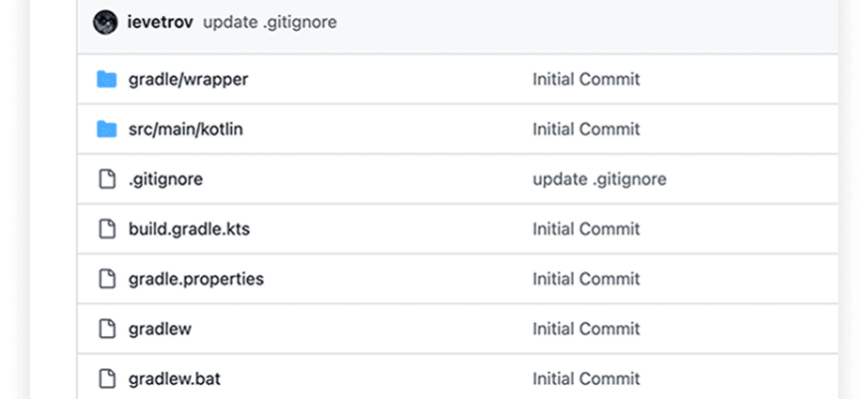
Task: Open the .gitignore row's 'update .gitignore' commit
Action: tap(599, 180)
